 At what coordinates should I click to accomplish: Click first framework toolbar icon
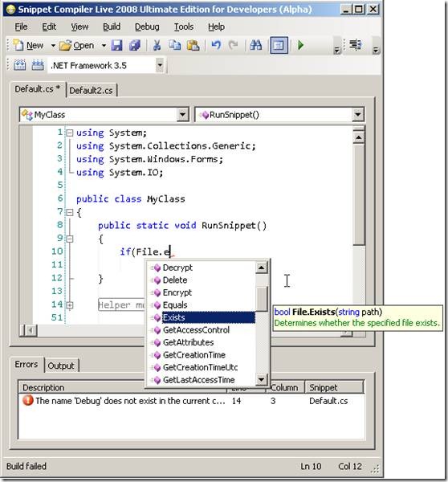(19, 65)
